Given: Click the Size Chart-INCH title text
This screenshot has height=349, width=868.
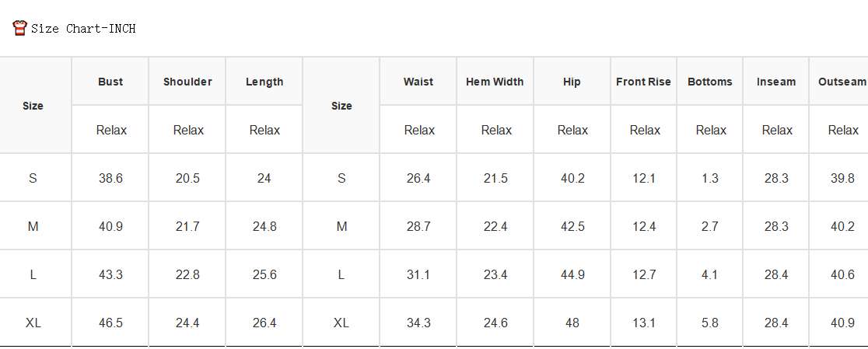Looking at the screenshot, I should 83,29.
